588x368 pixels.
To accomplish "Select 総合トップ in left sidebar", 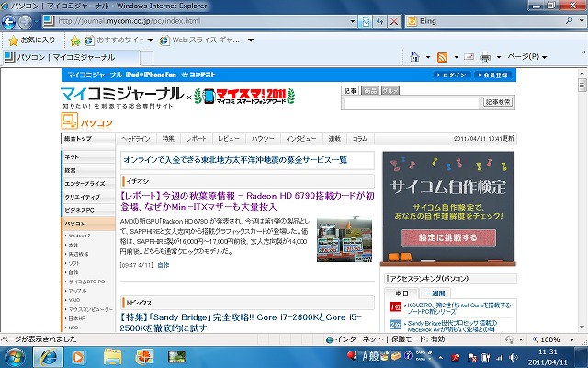I will [x=88, y=139].
